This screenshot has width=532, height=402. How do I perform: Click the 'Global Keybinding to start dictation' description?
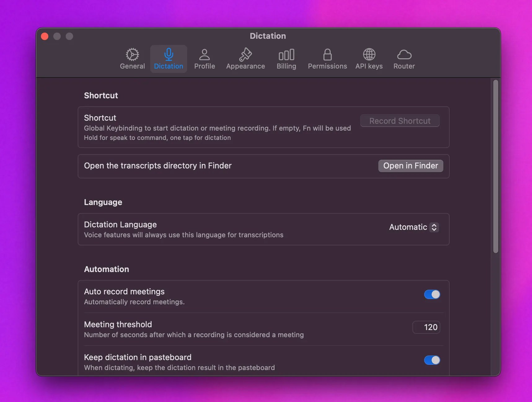pyautogui.click(x=218, y=128)
